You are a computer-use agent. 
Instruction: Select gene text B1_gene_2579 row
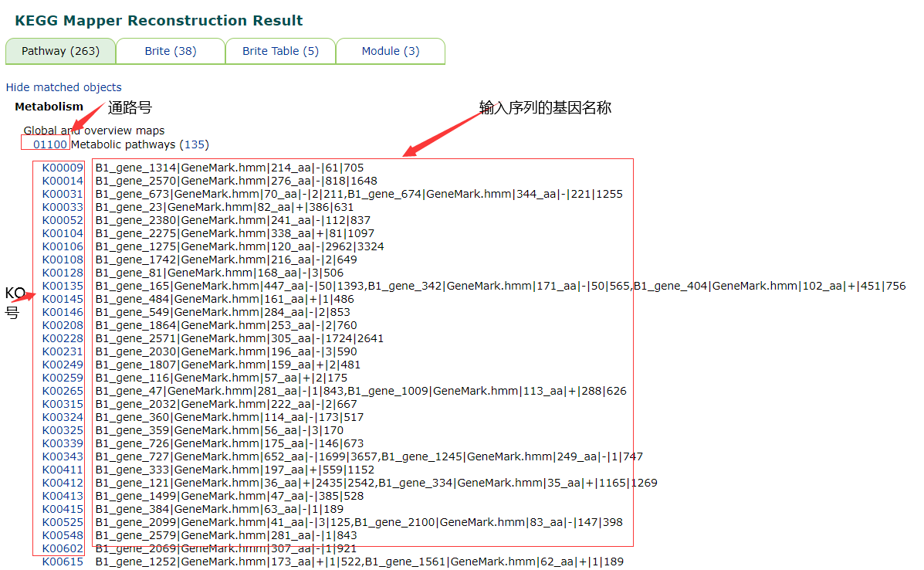pos(226,535)
